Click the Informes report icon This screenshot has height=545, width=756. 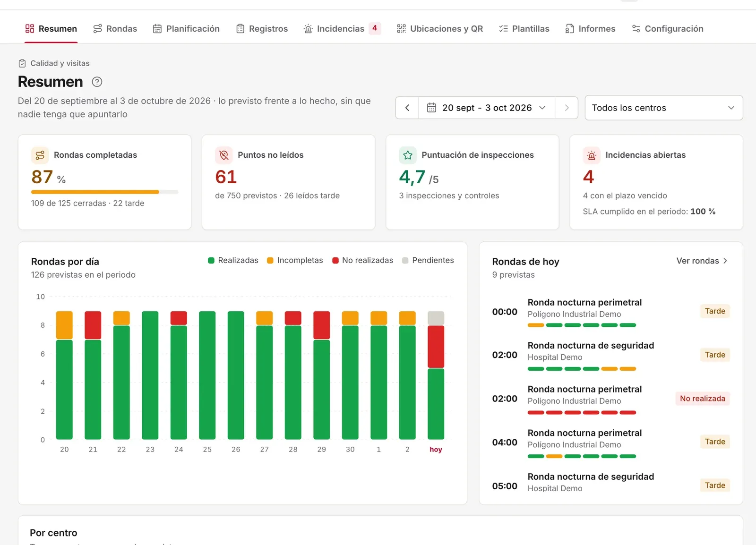[570, 29]
